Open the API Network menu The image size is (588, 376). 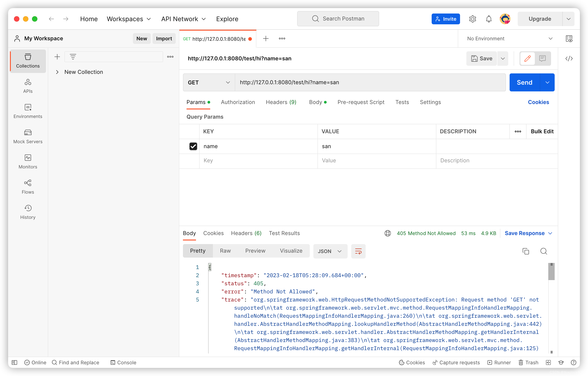point(183,19)
